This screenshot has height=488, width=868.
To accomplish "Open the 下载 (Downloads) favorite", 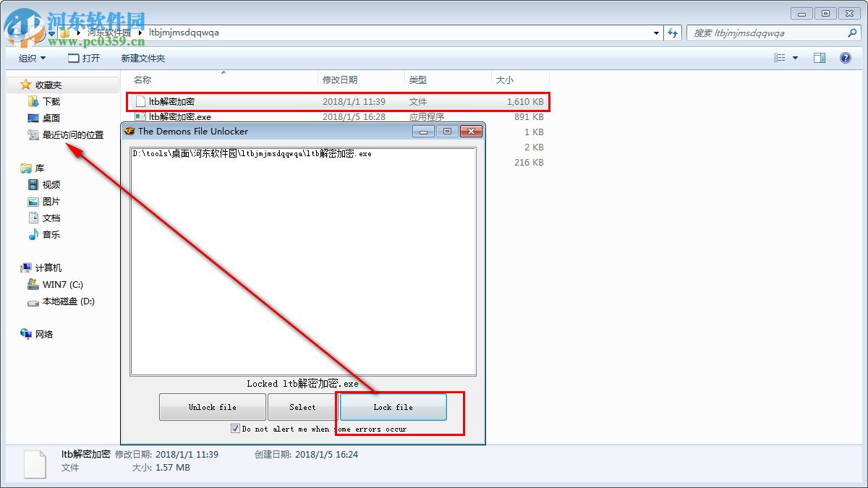I will [49, 100].
